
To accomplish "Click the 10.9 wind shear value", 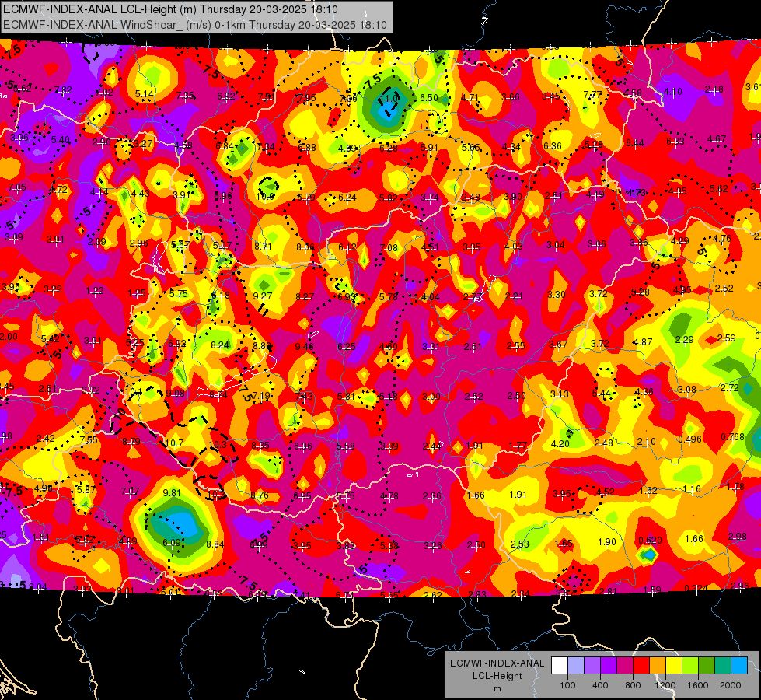I will point(265,196).
